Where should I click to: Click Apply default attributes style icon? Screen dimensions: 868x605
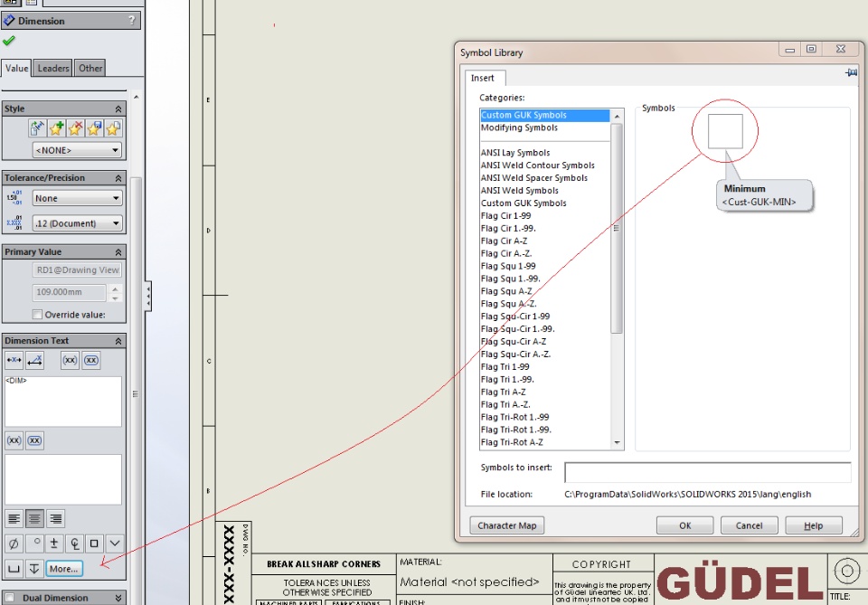(x=37, y=128)
